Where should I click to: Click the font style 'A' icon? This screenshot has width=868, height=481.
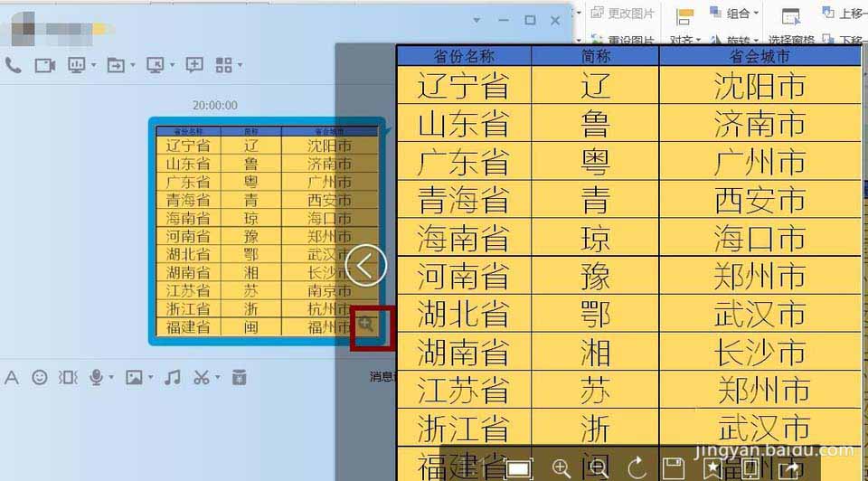pyautogui.click(x=12, y=377)
